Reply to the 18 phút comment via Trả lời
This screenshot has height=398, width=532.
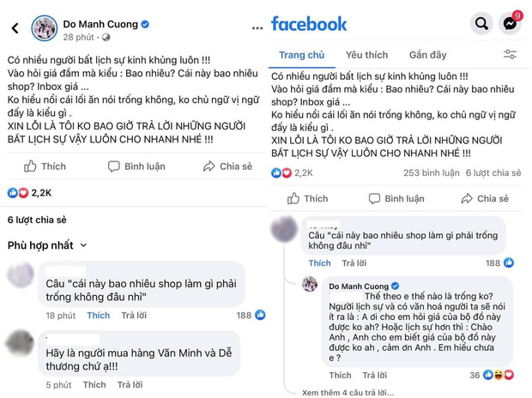[x=133, y=316]
